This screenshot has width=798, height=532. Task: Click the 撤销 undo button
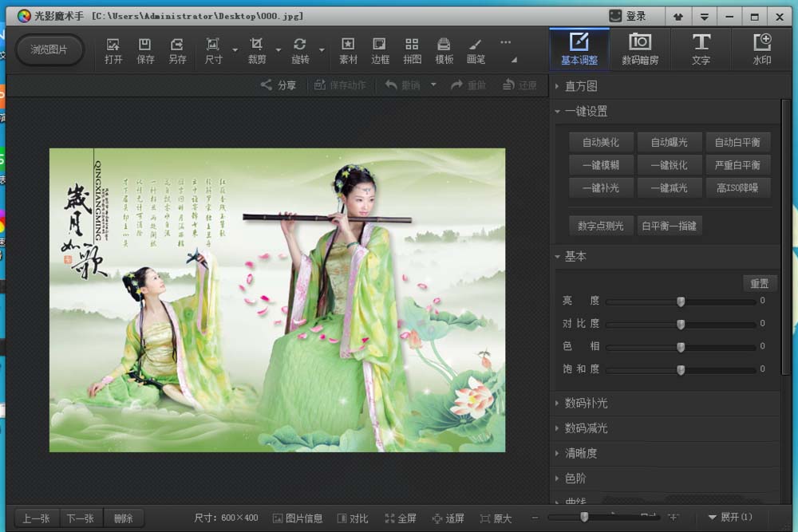pyautogui.click(x=402, y=85)
